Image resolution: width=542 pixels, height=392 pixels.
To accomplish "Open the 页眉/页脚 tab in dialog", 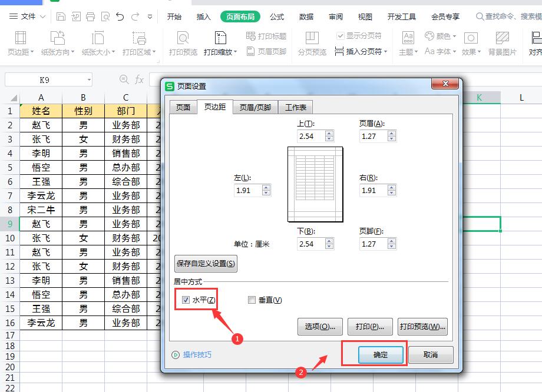I will point(255,107).
